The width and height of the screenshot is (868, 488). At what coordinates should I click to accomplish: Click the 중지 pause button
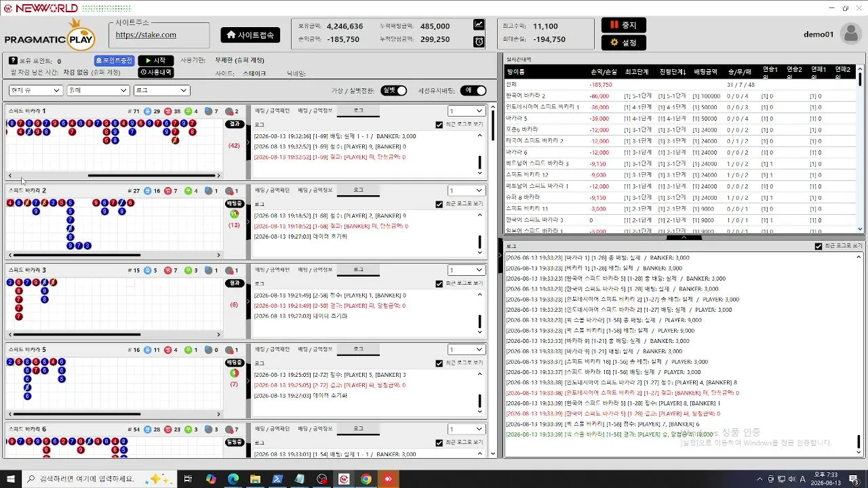623,25
